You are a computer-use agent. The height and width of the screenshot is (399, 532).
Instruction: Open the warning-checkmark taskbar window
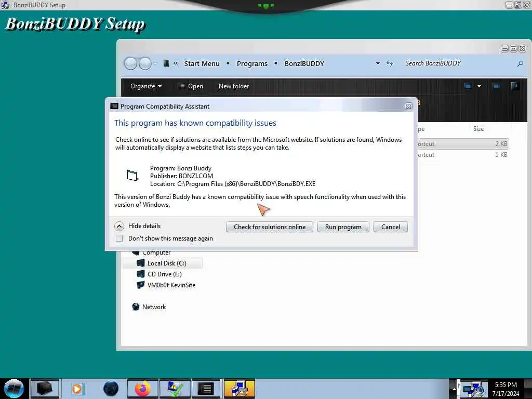[175, 389]
